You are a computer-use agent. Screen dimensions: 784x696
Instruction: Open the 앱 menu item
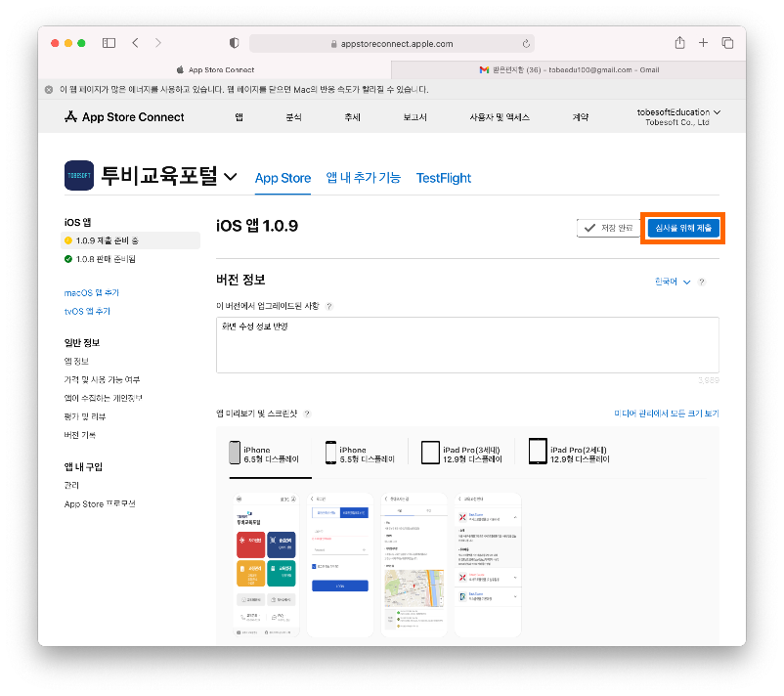coord(239,117)
